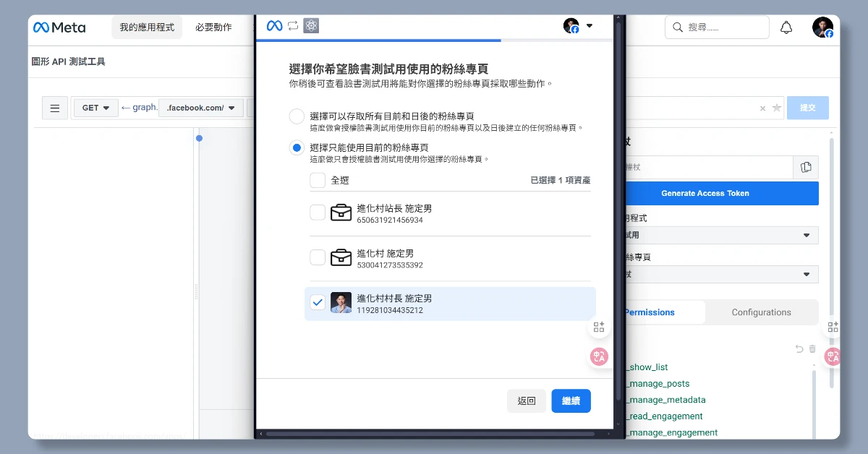Click the QR grid icon at the page's right edge
This screenshot has height=454, width=868.
[x=833, y=327]
